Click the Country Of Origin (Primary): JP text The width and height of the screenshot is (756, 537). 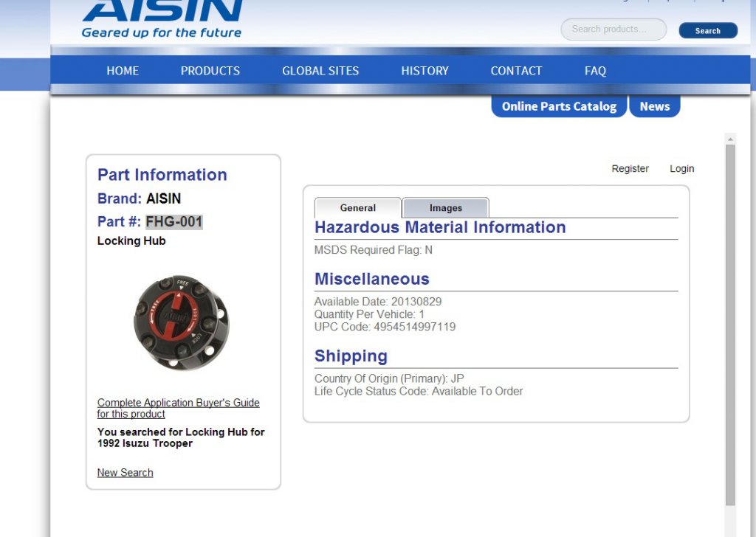389,378
